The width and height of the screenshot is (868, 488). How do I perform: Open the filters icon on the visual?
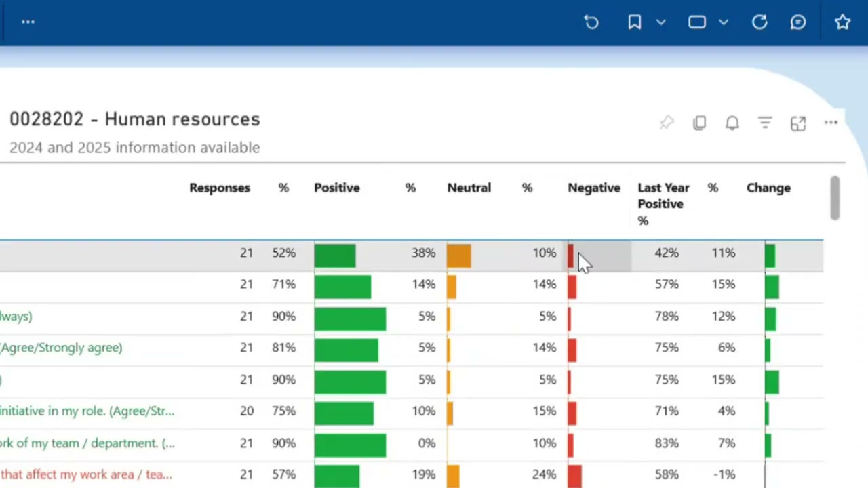coord(765,123)
